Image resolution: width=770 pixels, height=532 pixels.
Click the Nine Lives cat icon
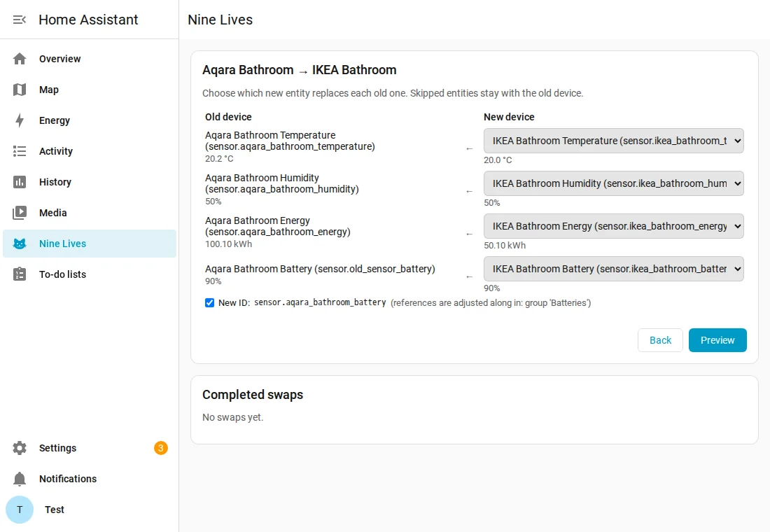(x=19, y=244)
